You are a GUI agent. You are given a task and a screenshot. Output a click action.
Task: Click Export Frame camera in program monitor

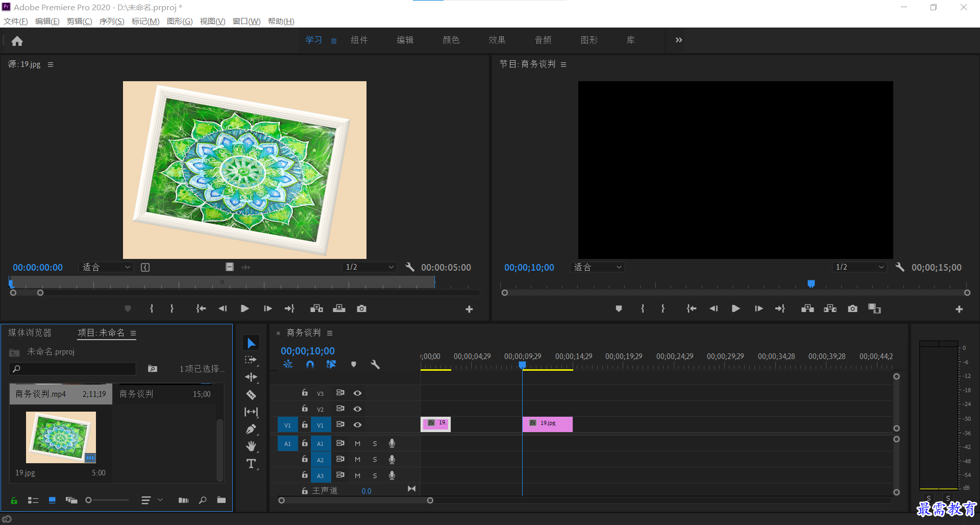pyautogui.click(x=852, y=308)
